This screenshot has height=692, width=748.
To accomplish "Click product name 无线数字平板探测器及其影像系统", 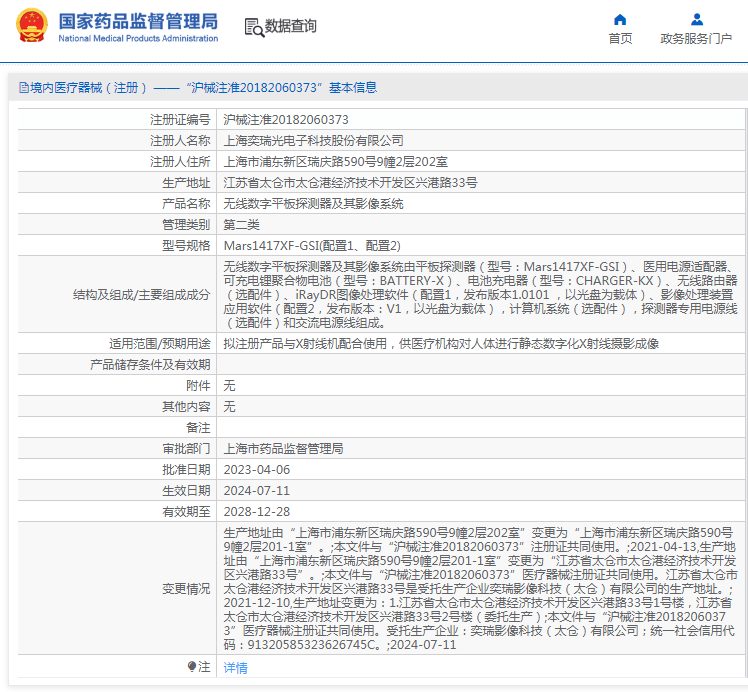I will coord(313,204).
